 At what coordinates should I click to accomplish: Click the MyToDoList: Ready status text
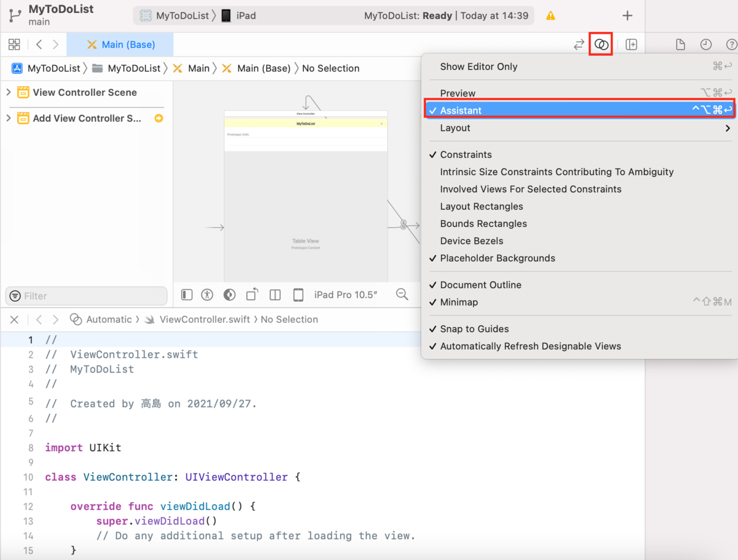coord(408,16)
